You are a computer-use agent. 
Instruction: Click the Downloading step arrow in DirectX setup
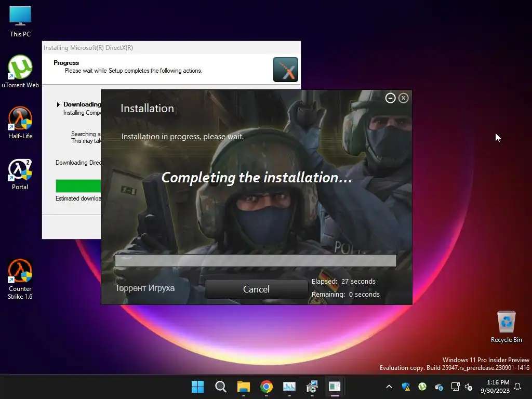point(58,104)
